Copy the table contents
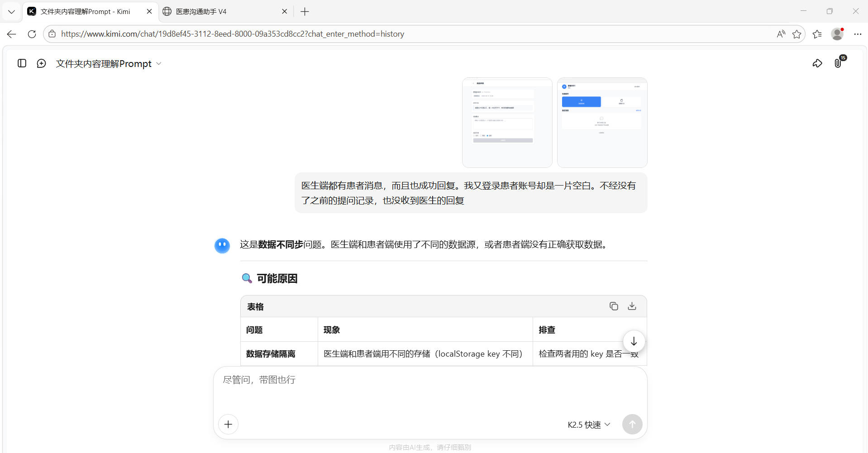 [613, 306]
